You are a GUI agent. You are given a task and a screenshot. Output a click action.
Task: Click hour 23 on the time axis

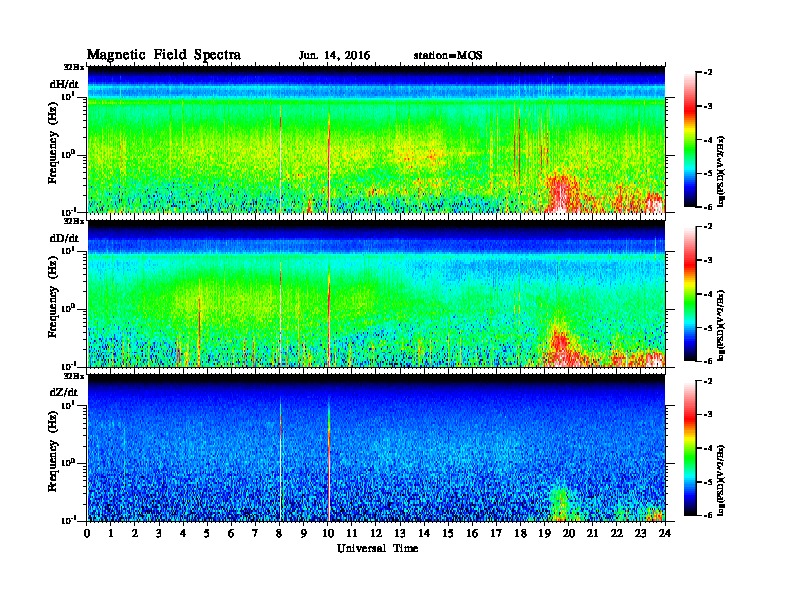(640, 534)
